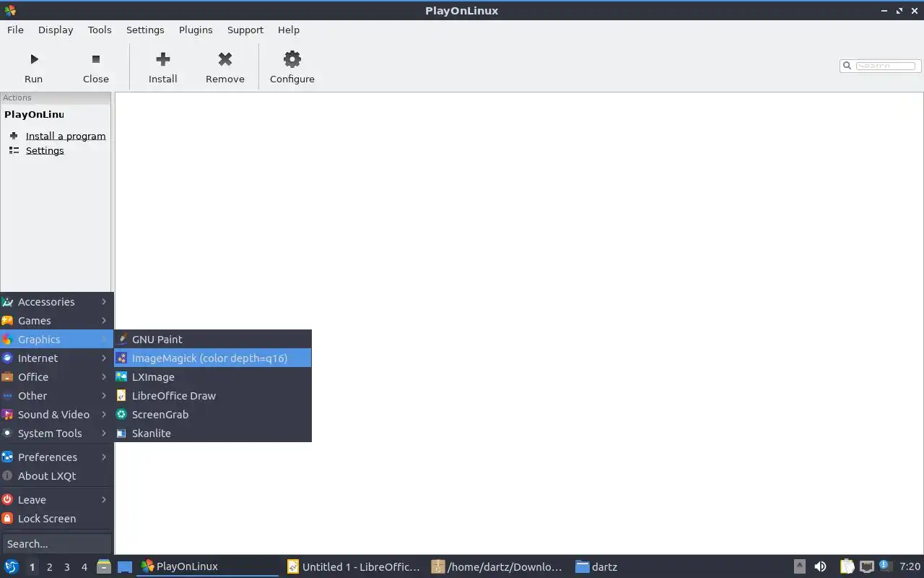
Task: Click the Settings link in Actions panel
Action: pyautogui.click(x=45, y=150)
